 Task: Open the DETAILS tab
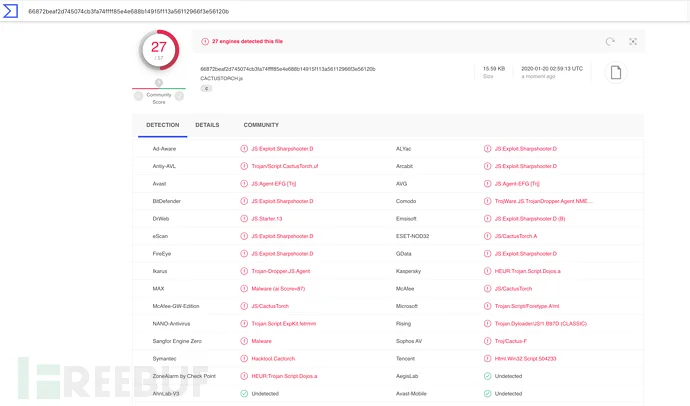click(x=207, y=125)
